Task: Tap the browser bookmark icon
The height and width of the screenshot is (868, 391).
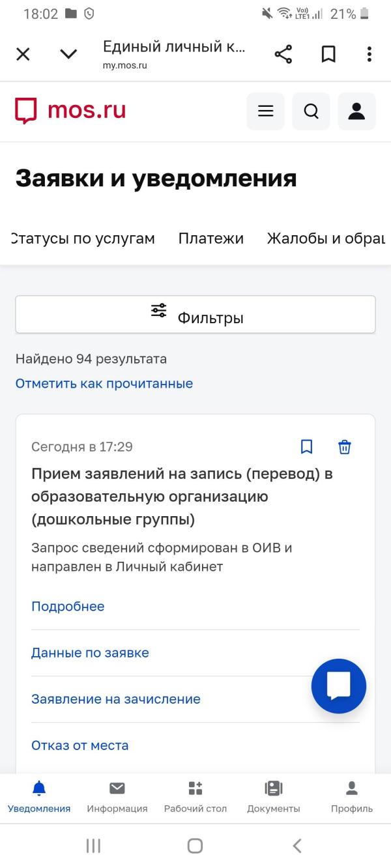Action: pyautogui.click(x=328, y=54)
